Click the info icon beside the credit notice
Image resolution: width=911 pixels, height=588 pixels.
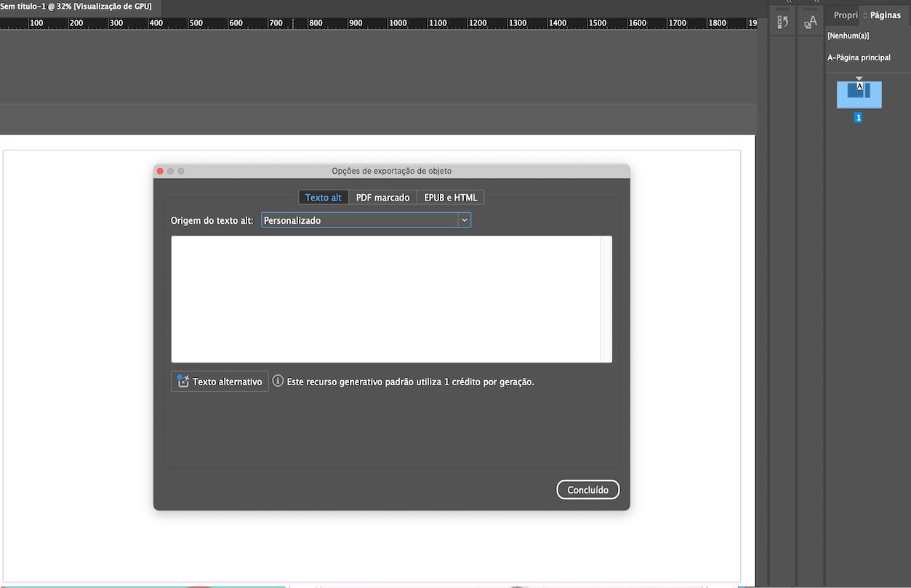(x=278, y=381)
